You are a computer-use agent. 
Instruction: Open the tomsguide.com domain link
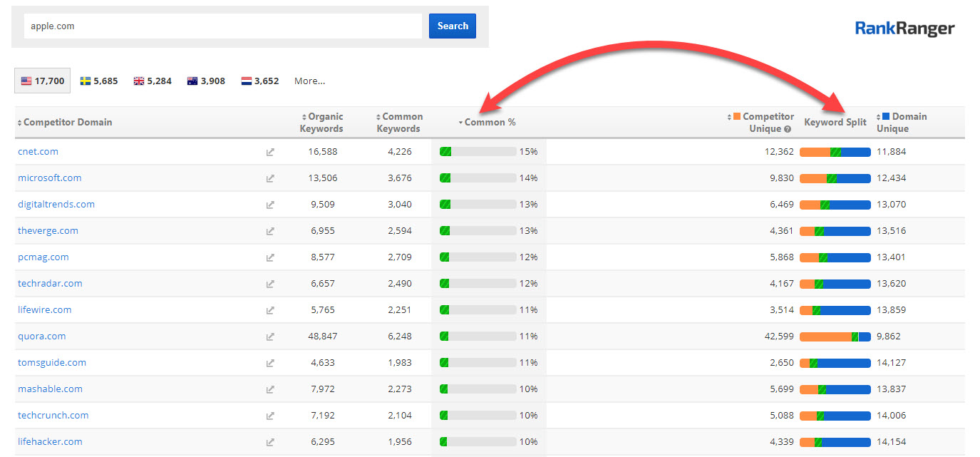coord(52,363)
